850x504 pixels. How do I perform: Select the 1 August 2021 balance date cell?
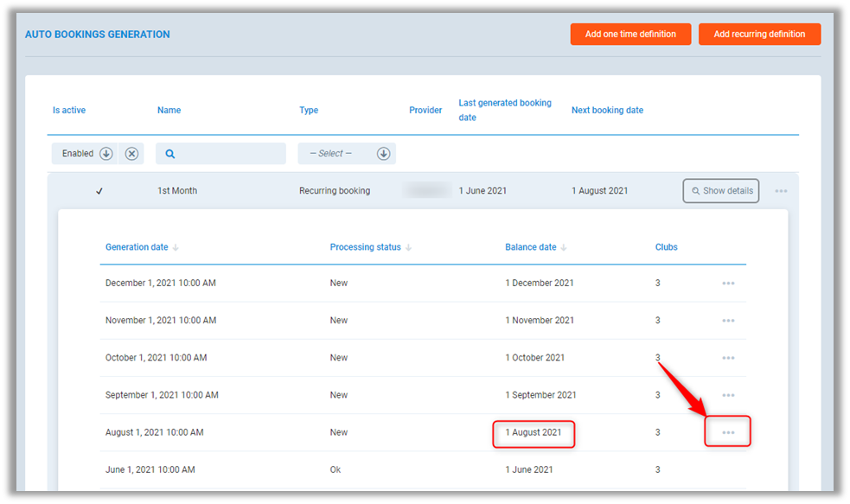coord(534,432)
